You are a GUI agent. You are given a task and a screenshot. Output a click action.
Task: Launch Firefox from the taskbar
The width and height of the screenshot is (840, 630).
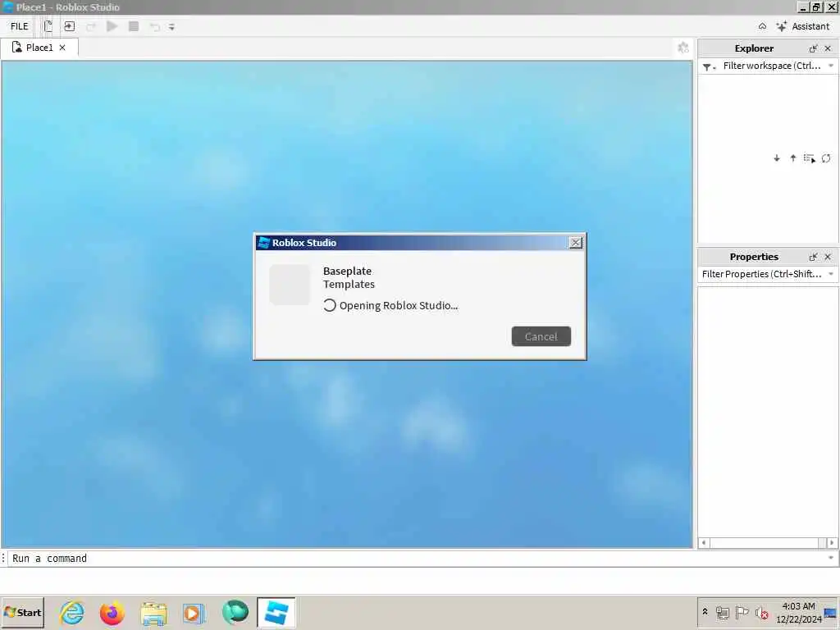coord(112,613)
